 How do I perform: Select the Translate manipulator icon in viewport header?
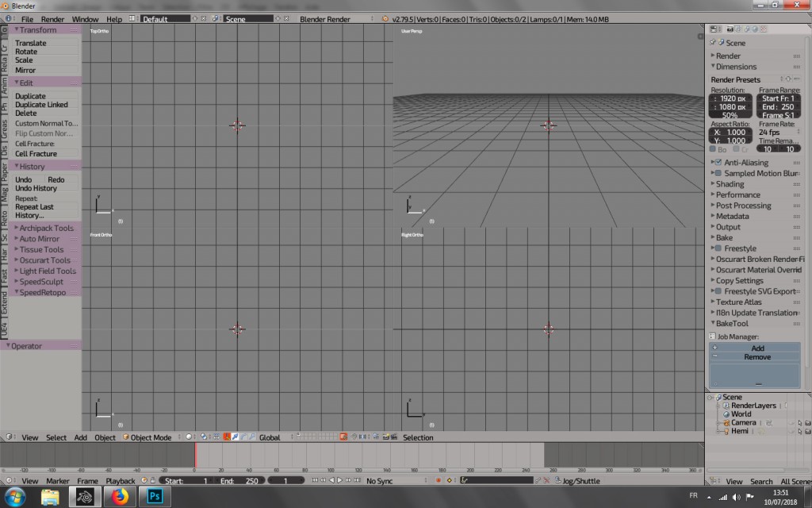coord(235,437)
